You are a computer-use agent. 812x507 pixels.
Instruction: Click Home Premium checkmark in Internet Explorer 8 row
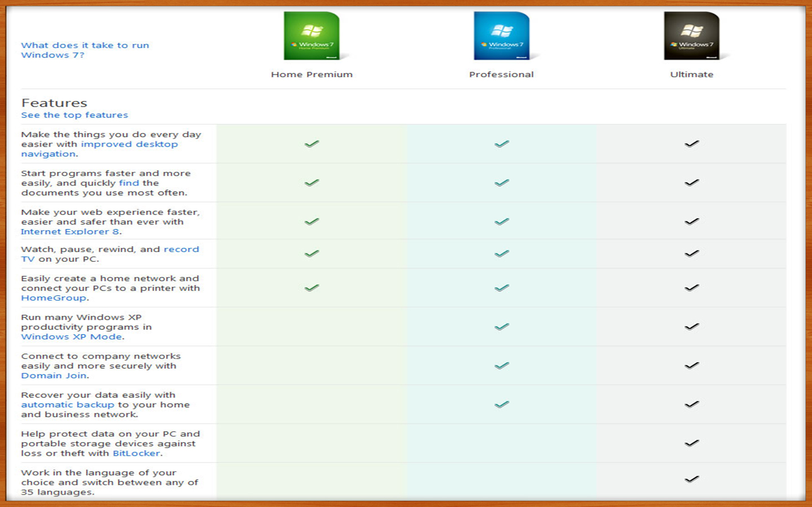tap(311, 222)
